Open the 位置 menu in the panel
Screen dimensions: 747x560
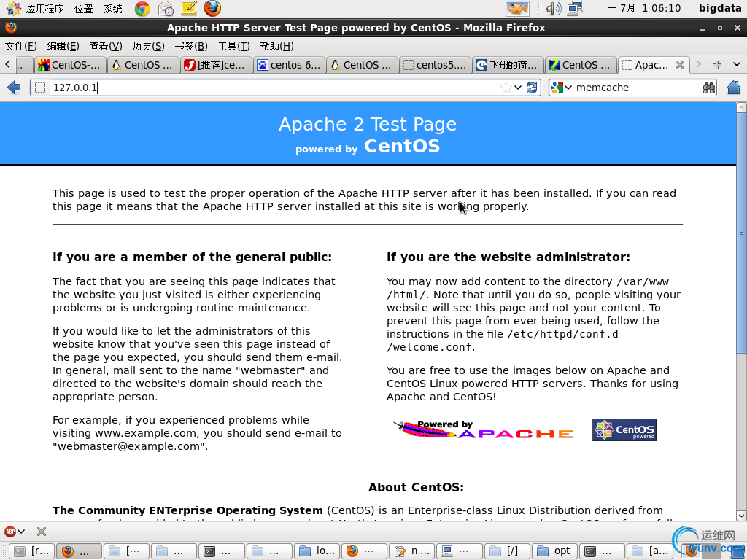pos(83,9)
